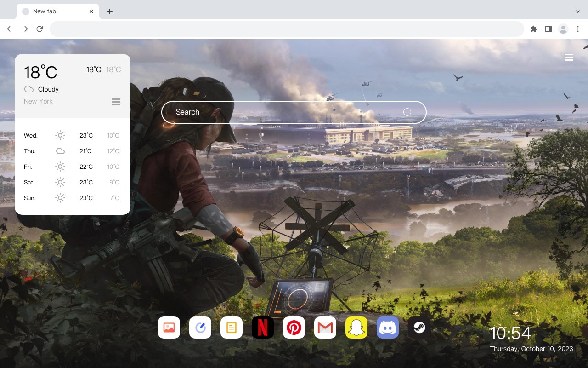Click Thursday's 21°C high temperature
This screenshot has height=368, width=588.
85,151
